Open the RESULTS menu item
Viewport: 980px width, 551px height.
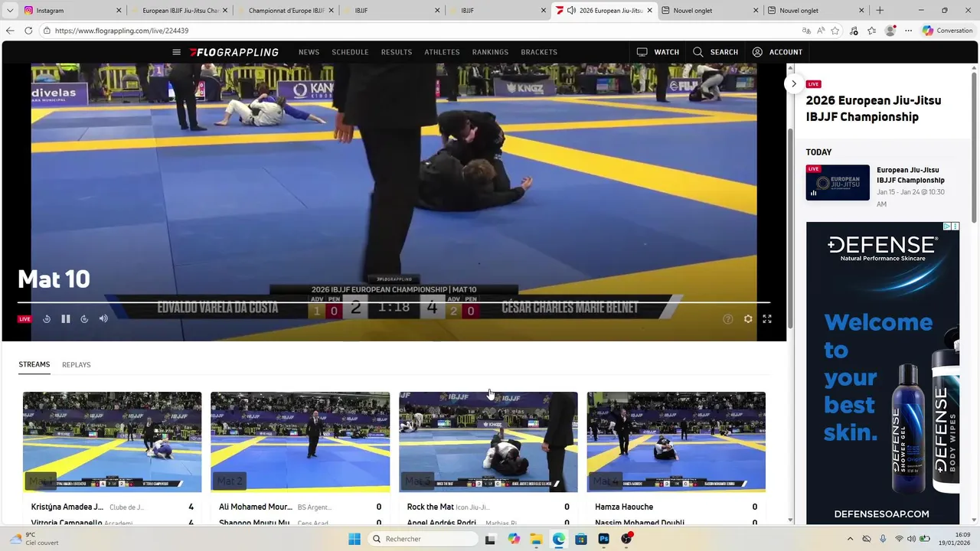(x=397, y=52)
